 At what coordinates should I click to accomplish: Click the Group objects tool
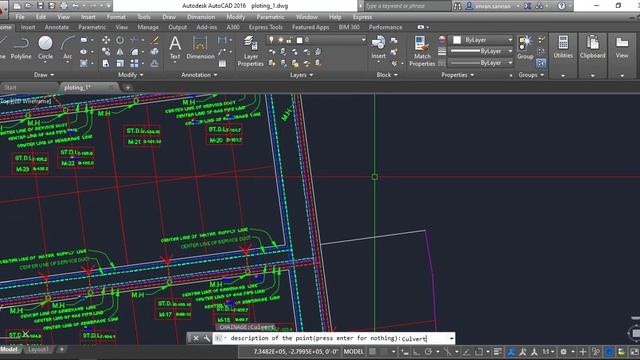click(x=525, y=48)
